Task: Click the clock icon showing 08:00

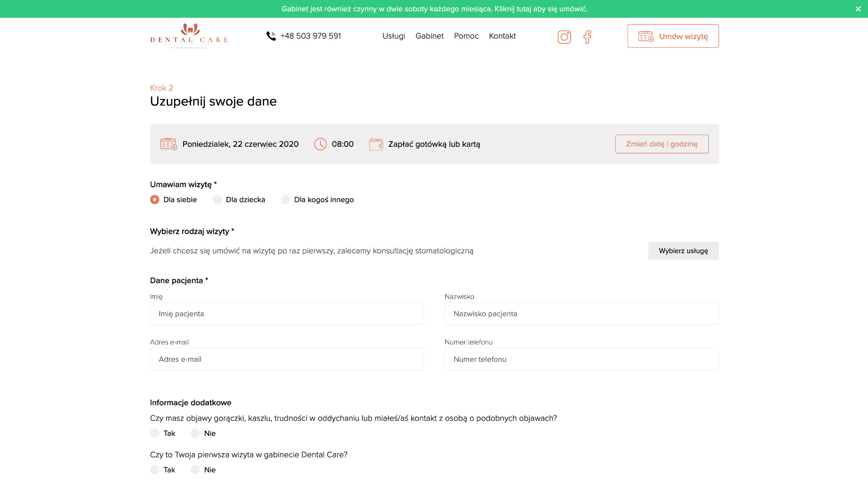Action: pos(320,144)
